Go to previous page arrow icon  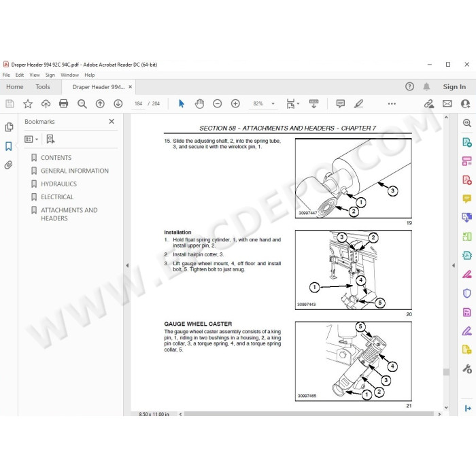pos(100,104)
